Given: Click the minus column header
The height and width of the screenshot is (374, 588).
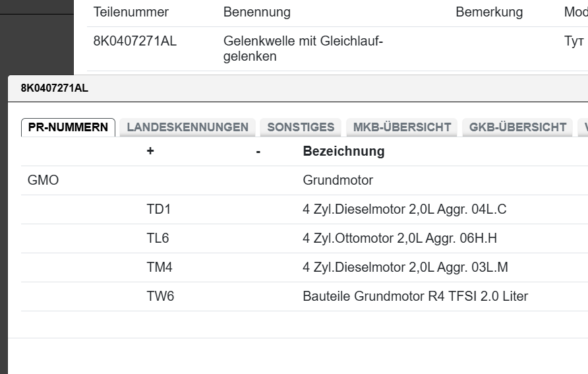Looking at the screenshot, I should [x=258, y=151].
